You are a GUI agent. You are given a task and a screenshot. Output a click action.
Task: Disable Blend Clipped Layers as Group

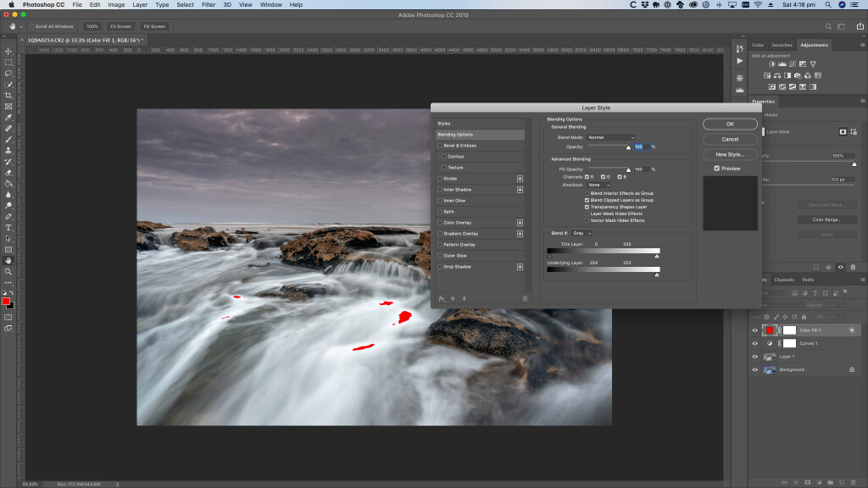click(587, 200)
